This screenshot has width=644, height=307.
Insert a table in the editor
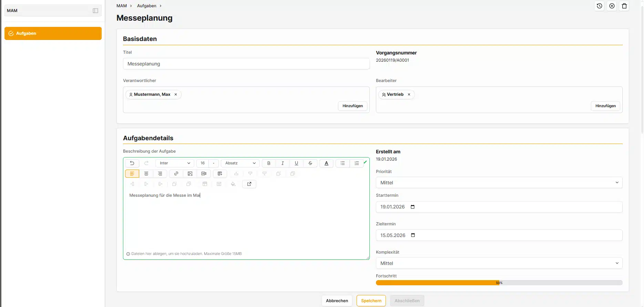click(220, 174)
